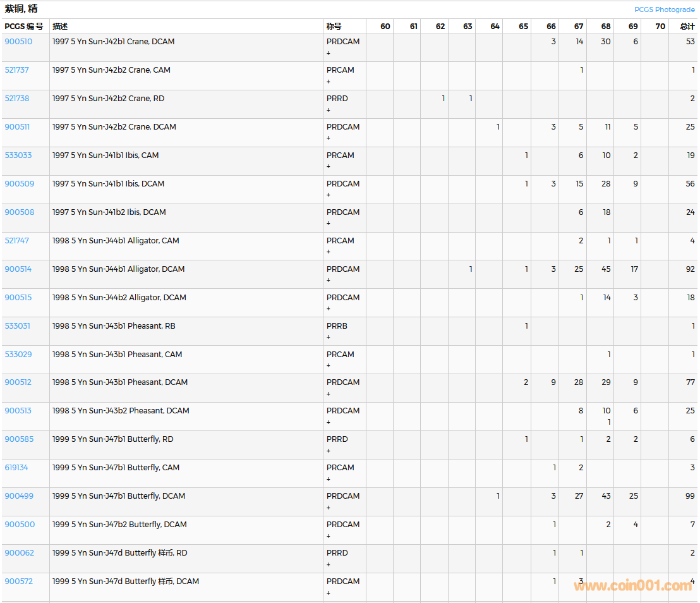Select PCGS number 533033 Ibis CAM

pyautogui.click(x=18, y=155)
